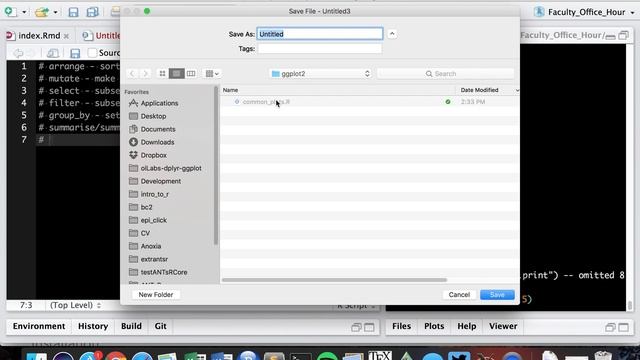
Task: Maximize the Files pane icon
Action: 623,327
